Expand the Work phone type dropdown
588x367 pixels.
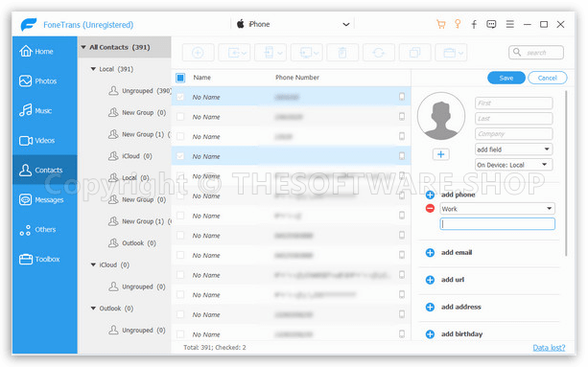[497, 209]
